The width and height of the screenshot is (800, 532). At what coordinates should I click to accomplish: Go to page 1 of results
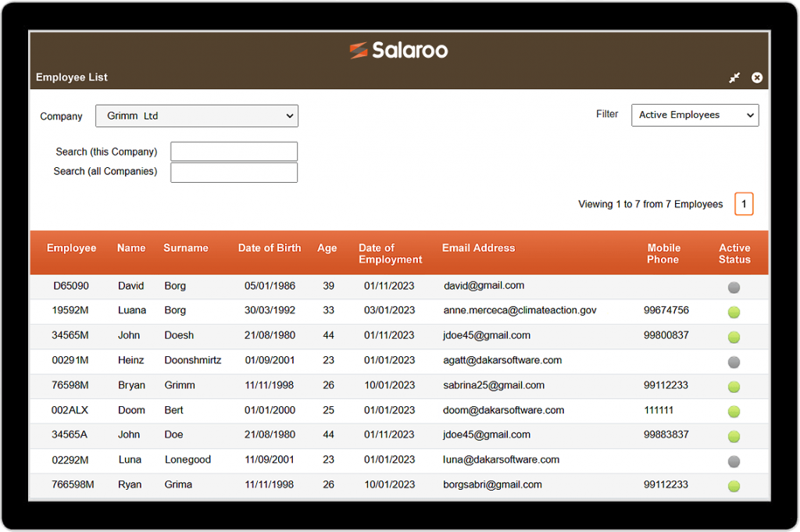(744, 204)
